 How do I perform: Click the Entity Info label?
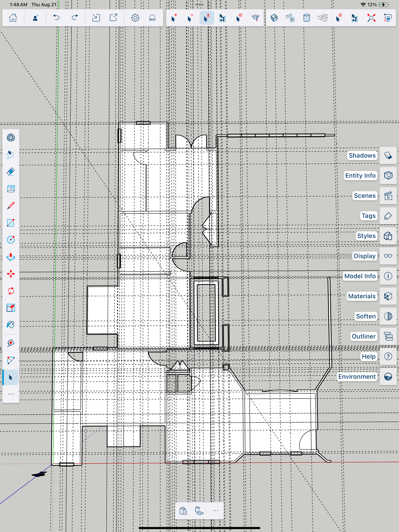tap(360, 176)
